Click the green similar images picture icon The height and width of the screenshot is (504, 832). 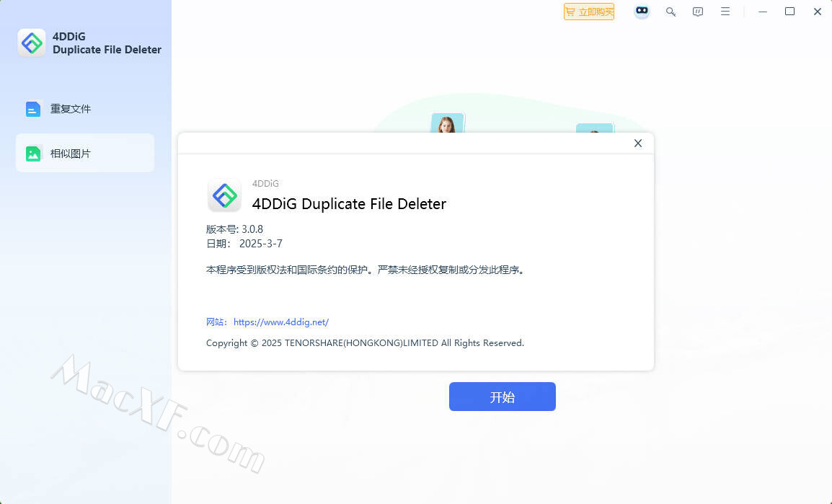tap(33, 154)
